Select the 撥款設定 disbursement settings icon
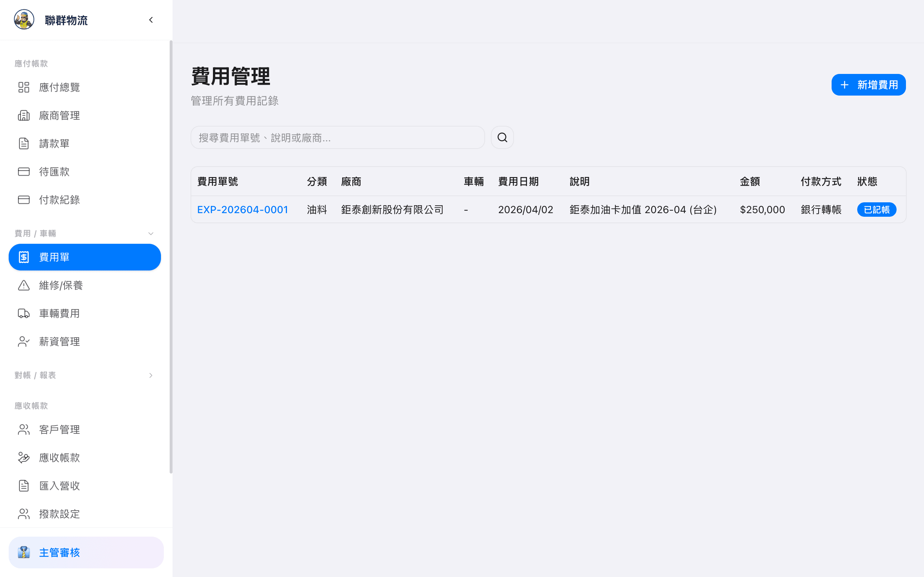This screenshot has height=577, width=924. [24, 514]
